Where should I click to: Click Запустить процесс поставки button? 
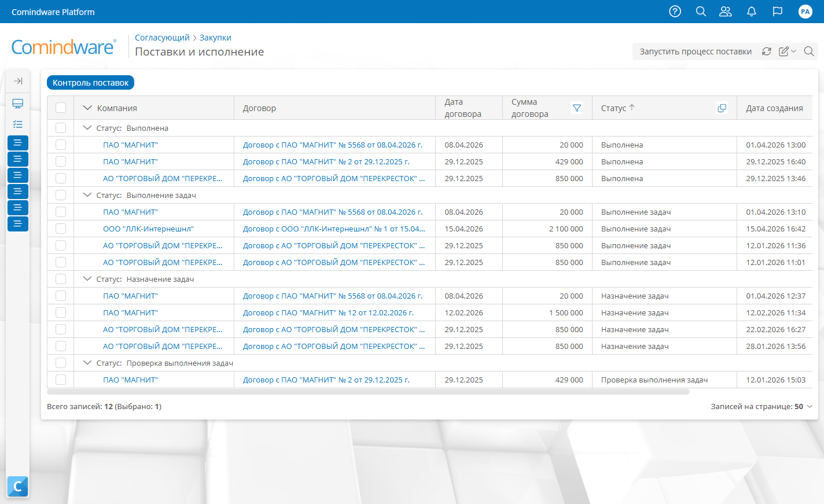tap(696, 51)
